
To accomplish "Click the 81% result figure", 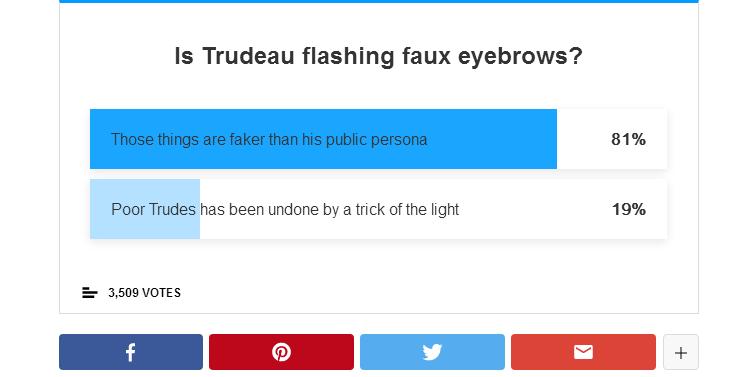I will click(x=628, y=139).
